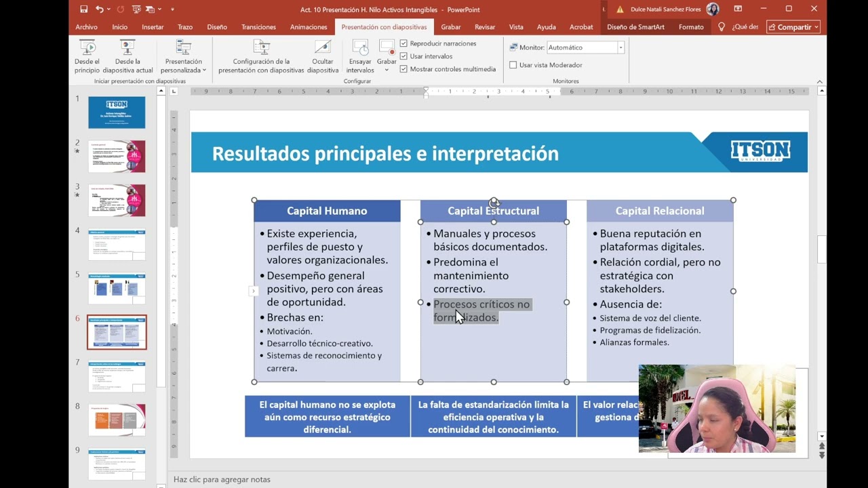
Task: Click the Capital Humano header box
Action: pos(327,211)
